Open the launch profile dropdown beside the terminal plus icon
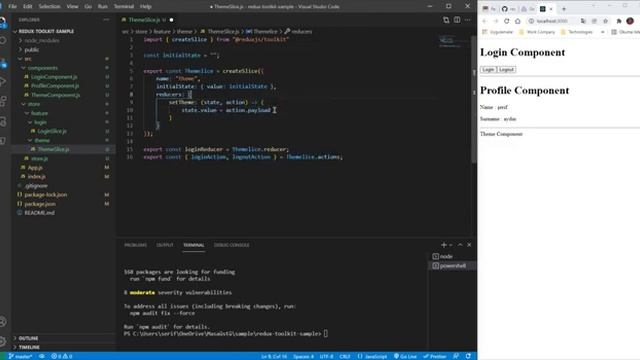The image size is (640, 360). pos(451,245)
